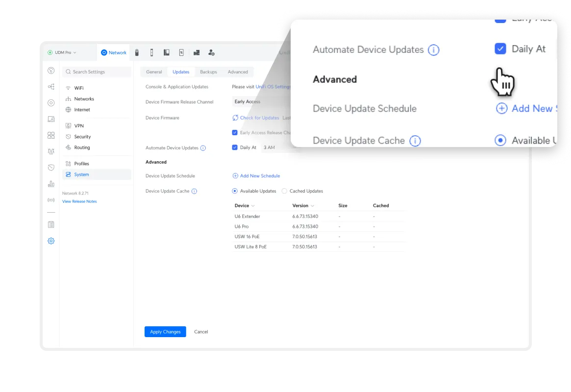The height and width of the screenshot is (392, 571).
Task: Switch to the Access reader app icon
Action: click(x=151, y=53)
